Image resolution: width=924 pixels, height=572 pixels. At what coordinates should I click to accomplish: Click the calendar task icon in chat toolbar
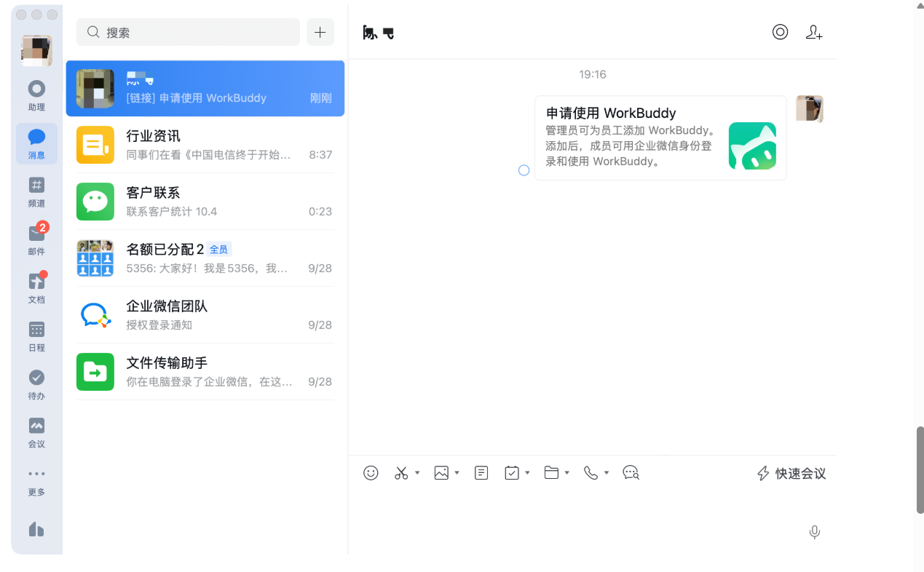point(512,473)
